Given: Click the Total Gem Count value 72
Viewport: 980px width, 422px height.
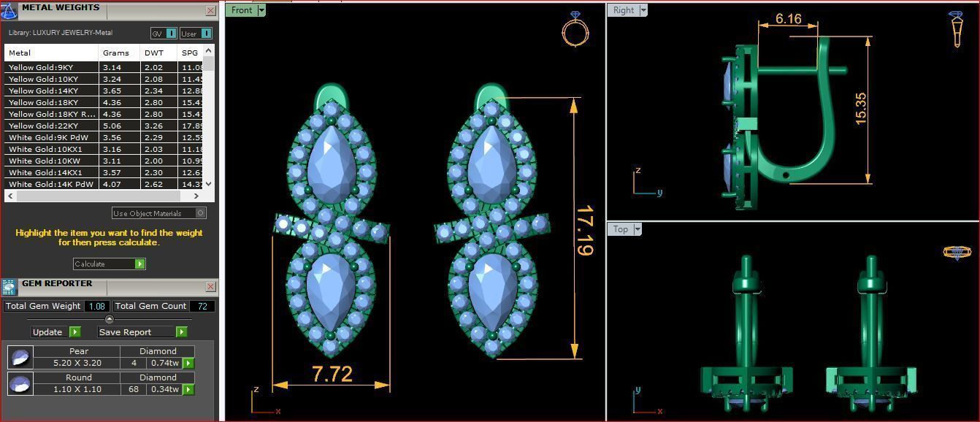Looking at the screenshot, I should click(202, 306).
